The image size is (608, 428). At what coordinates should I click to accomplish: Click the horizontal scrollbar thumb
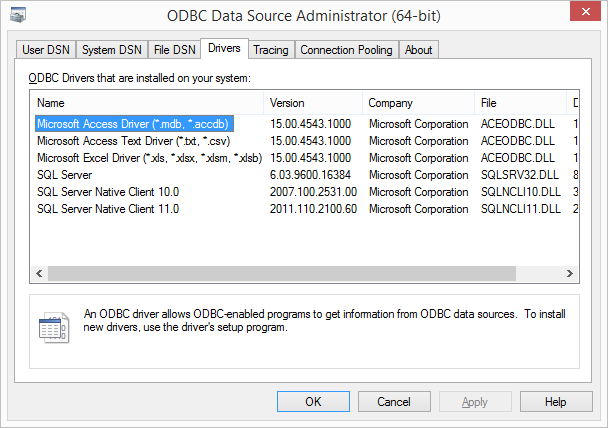282,273
